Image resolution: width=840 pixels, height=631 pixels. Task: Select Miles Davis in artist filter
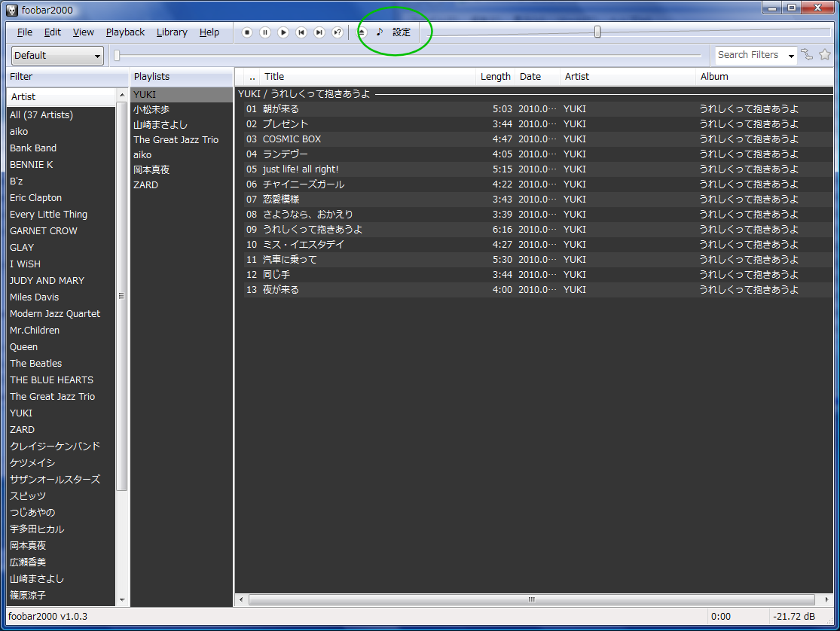point(61,297)
